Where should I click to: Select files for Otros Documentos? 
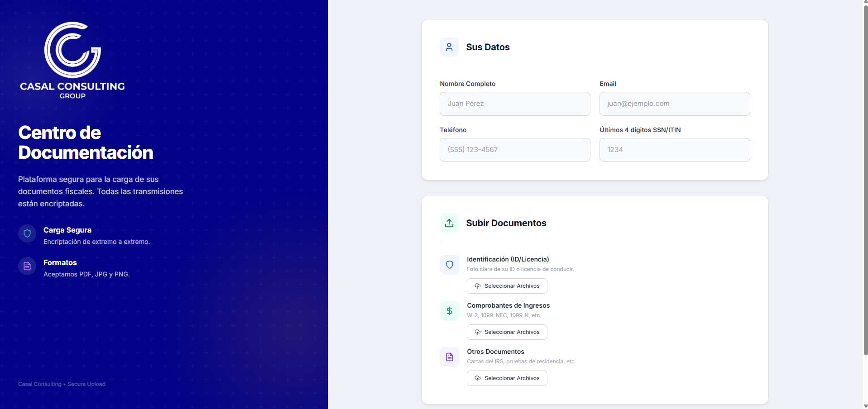[x=507, y=378]
